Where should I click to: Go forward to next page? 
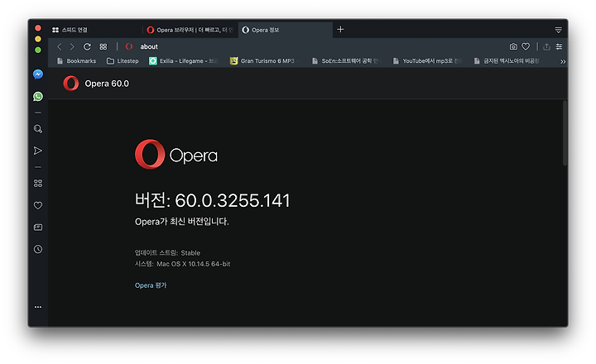tap(72, 46)
